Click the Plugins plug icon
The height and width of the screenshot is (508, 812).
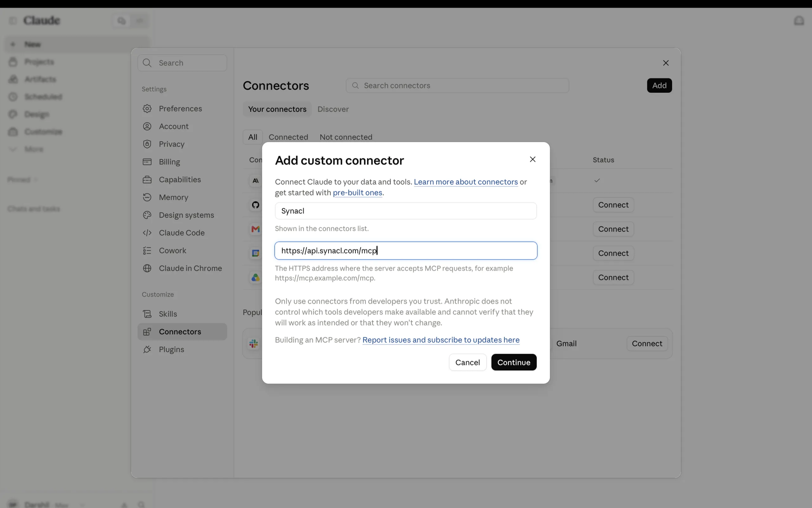(147, 350)
